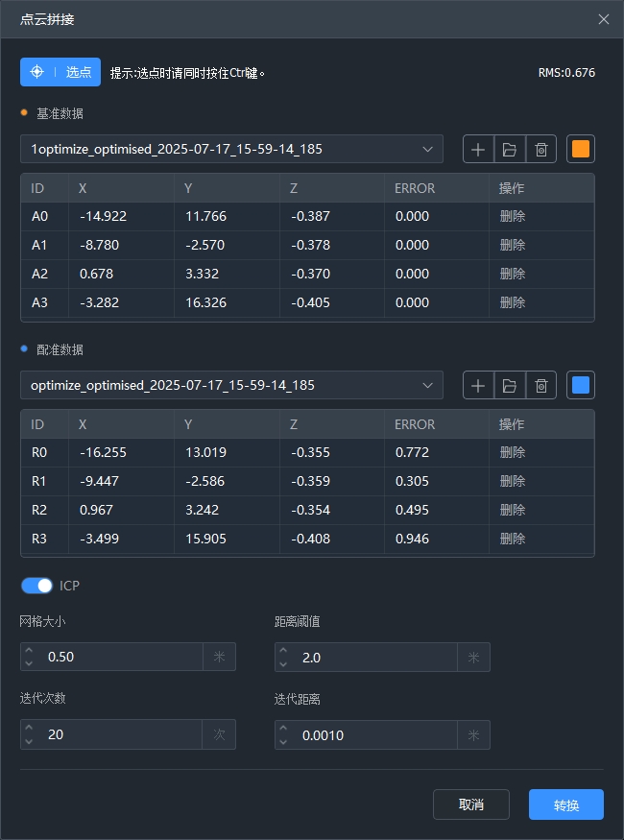Click 删除 for point A0

pyautogui.click(x=513, y=217)
